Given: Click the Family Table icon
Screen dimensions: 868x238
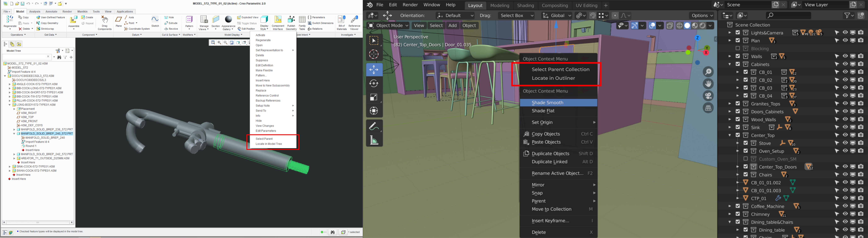Looking at the screenshot, I should [302, 19].
